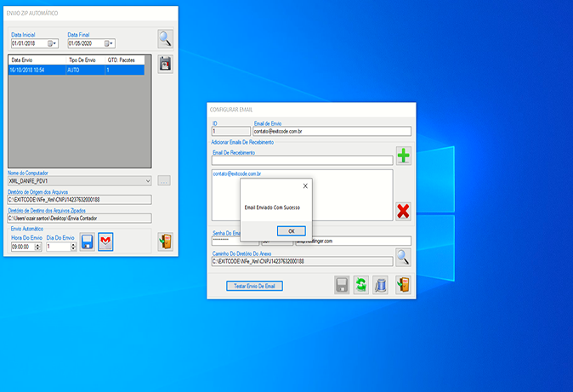
Task: Click exit door icon in Envio Zip window
Action: point(165,241)
